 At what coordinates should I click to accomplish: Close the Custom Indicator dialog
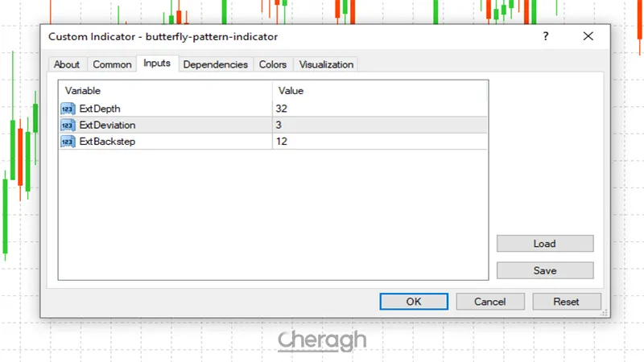click(588, 37)
